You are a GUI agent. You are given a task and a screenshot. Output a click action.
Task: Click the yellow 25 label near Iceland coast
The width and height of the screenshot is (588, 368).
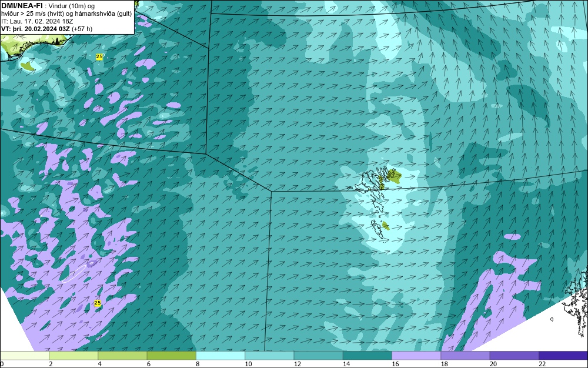click(x=99, y=56)
